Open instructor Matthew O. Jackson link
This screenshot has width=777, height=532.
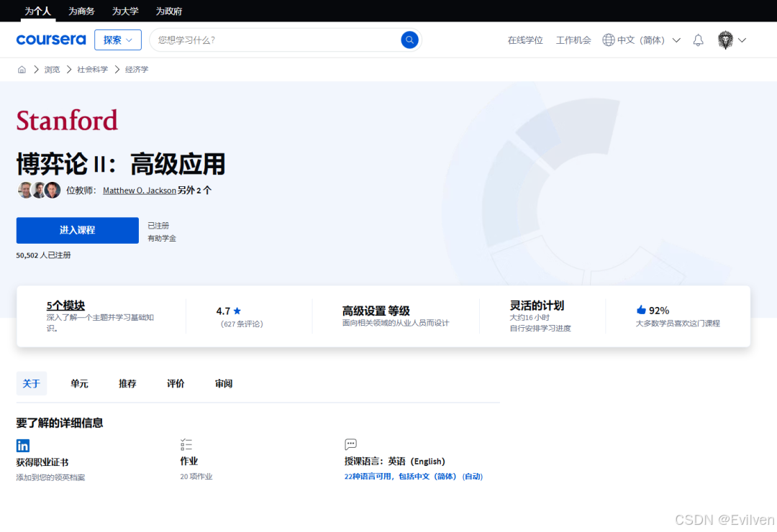pos(140,191)
